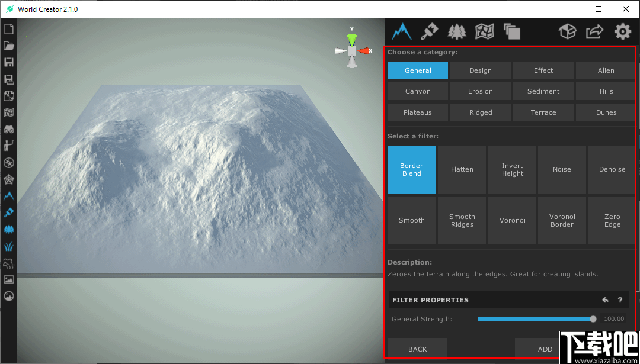Open settings with the gear icon
This screenshot has width=640, height=364.
point(622,31)
